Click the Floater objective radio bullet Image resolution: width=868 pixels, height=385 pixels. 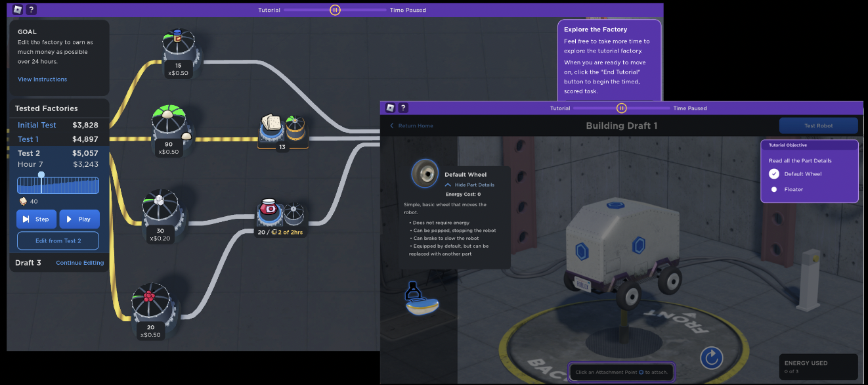click(774, 189)
